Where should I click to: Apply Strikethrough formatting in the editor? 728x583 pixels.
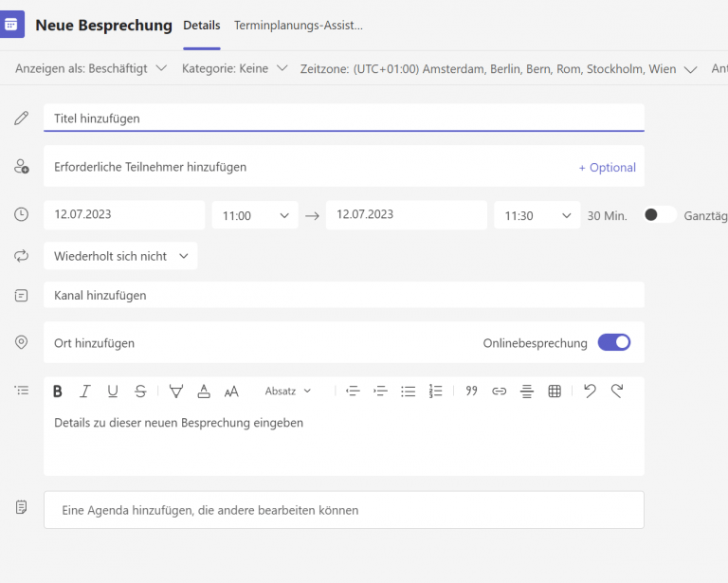140,392
